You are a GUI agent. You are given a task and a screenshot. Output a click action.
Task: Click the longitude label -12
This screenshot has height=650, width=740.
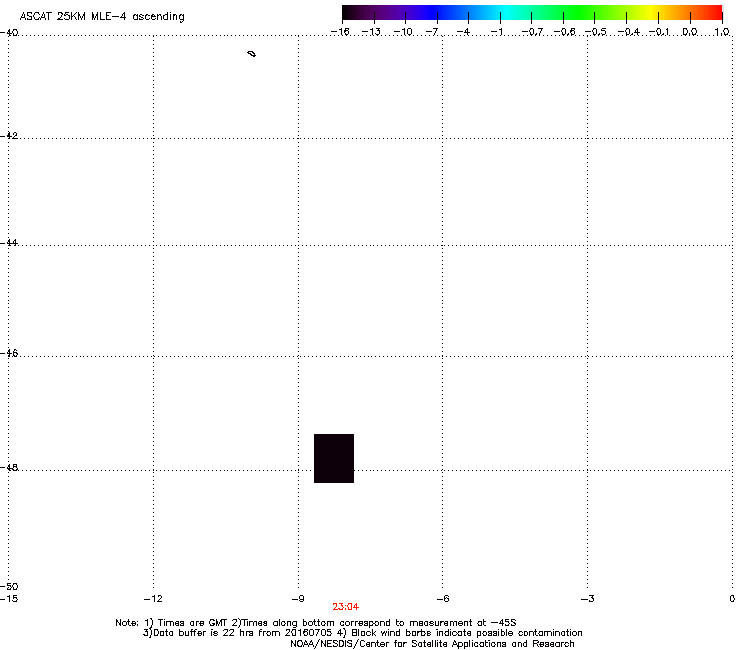153,599
